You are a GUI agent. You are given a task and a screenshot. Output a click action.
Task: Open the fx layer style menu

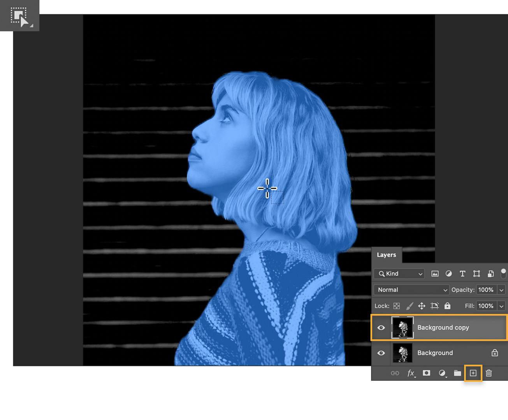pyautogui.click(x=411, y=373)
